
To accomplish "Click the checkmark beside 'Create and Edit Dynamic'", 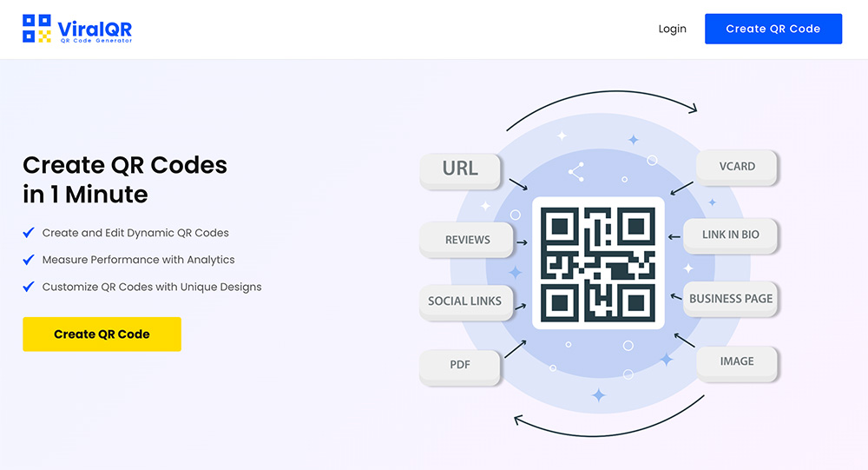I will (29, 232).
